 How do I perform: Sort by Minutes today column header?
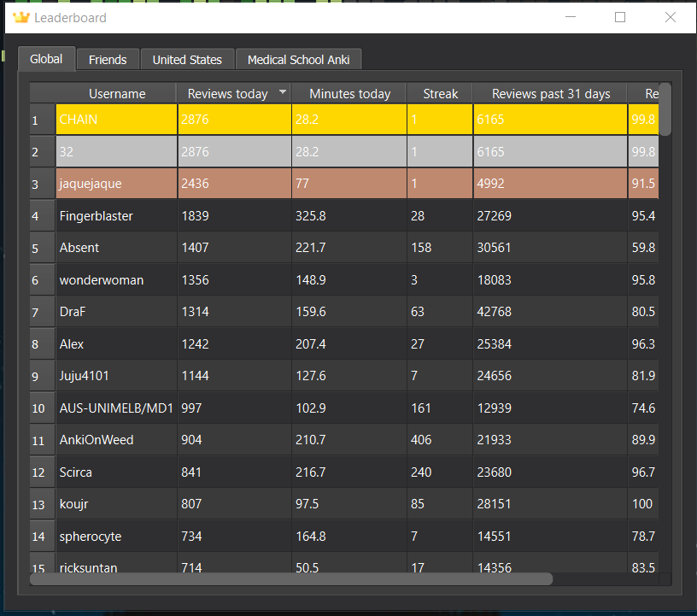[348, 93]
